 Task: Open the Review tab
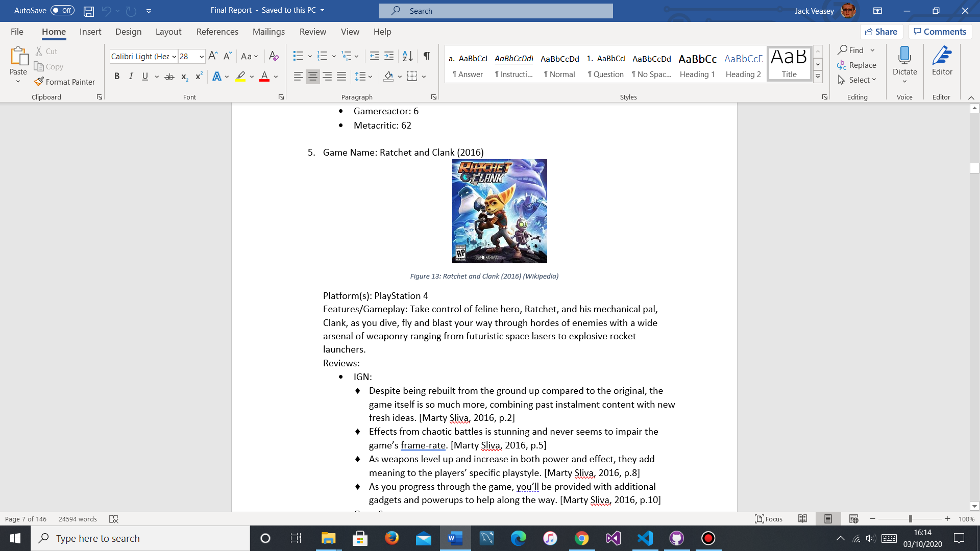tap(313, 32)
